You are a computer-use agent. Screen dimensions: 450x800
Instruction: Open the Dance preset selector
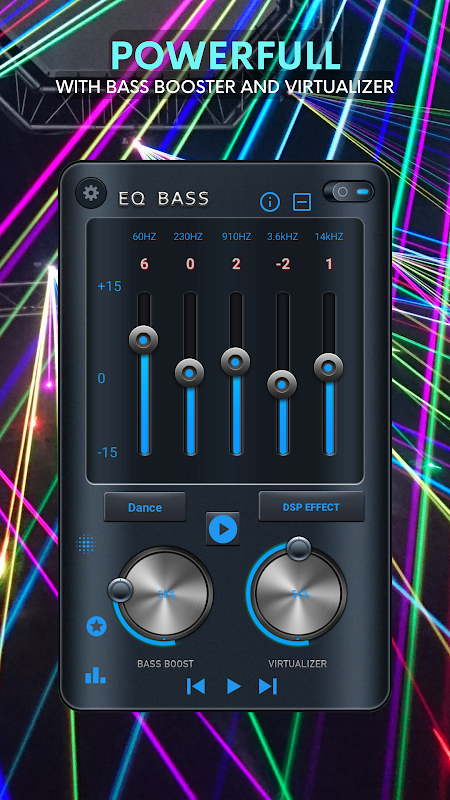click(145, 507)
